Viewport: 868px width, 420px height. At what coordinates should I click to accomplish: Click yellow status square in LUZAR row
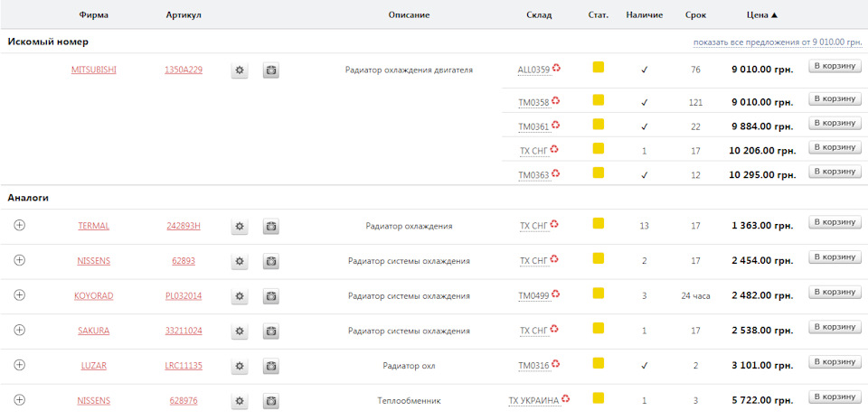[598, 363]
